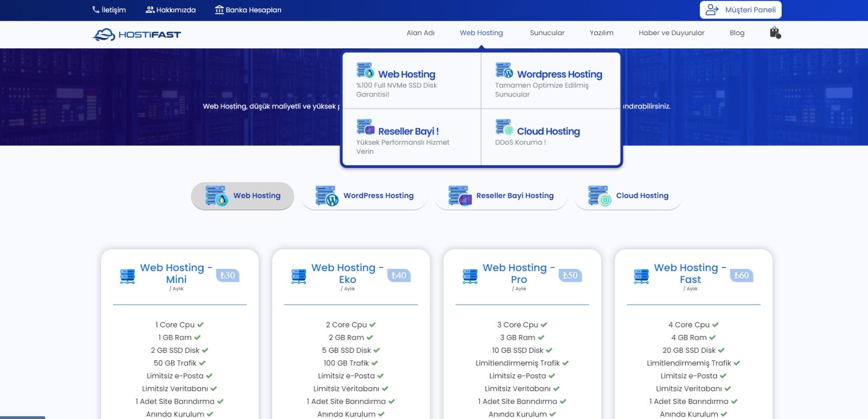Image resolution: width=868 pixels, height=419 pixels.
Task: Click the ₺60 price badge
Action: click(742, 275)
